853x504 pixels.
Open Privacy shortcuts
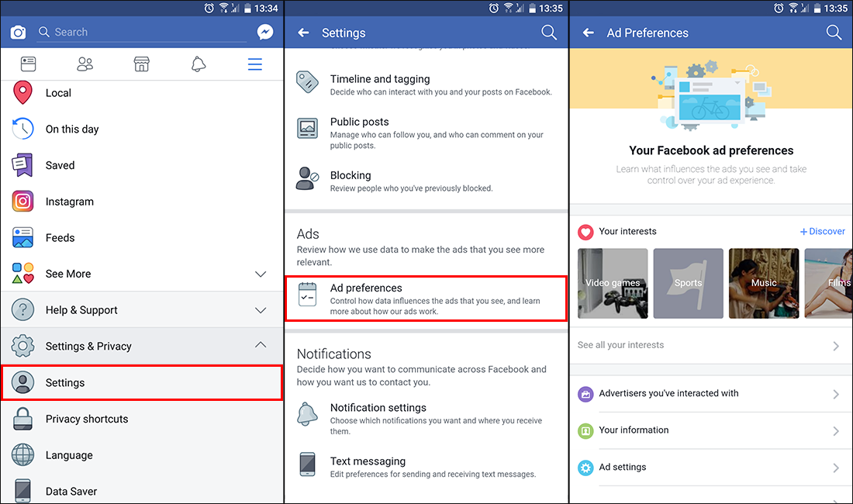142,419
